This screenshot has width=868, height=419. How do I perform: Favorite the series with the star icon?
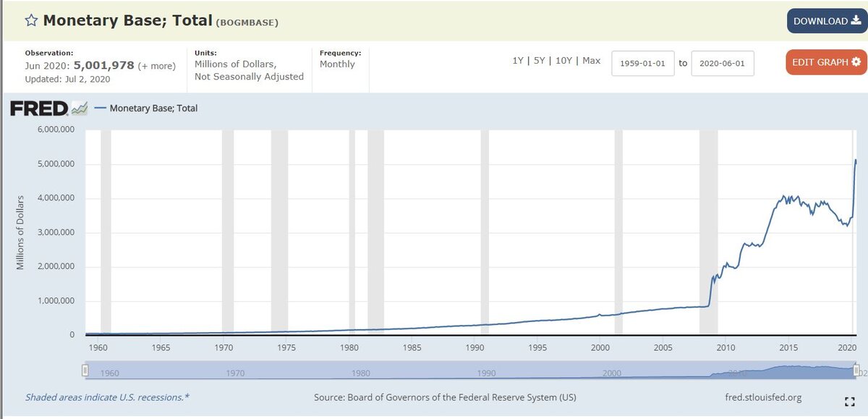[31, 21]
